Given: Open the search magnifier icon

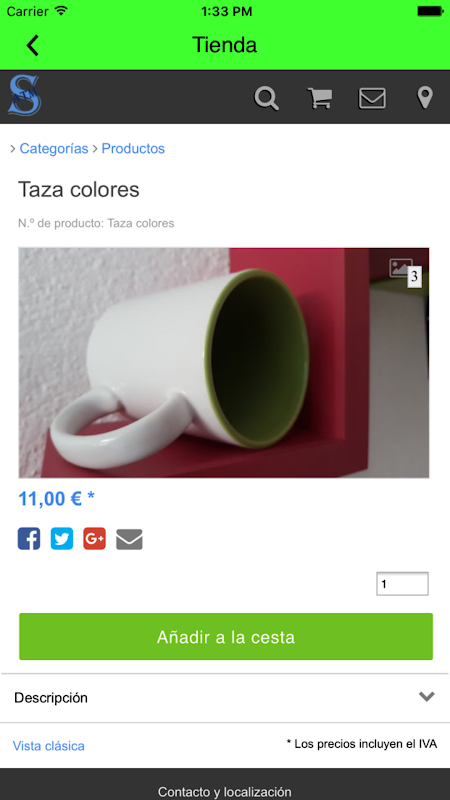Looking at the screenshot, I should pyautogui.click(x=266, y=98).
